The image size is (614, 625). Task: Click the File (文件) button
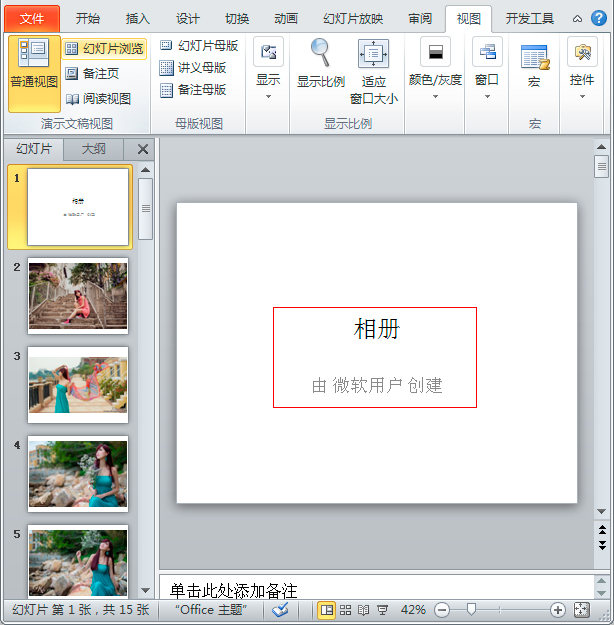(32, 18)
